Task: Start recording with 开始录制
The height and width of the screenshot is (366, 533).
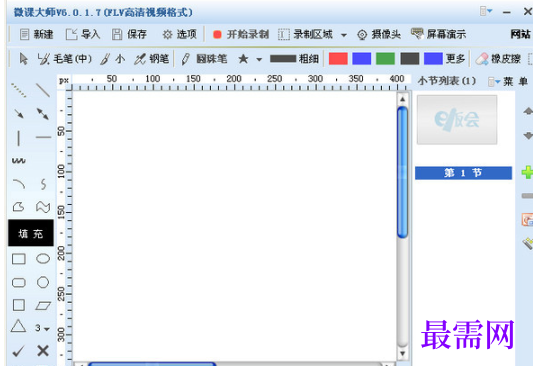Action: tap(241, 34)
